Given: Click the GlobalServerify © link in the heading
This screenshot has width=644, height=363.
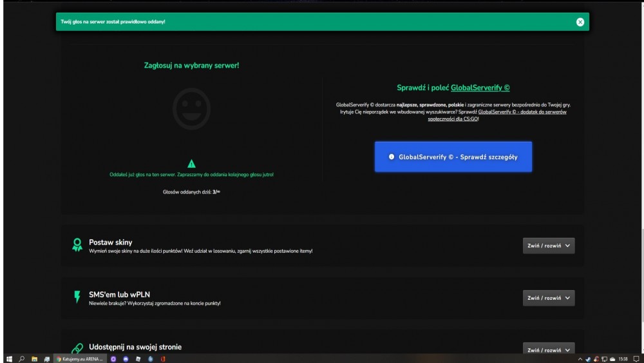Looking at the screenshot, I should (x=480, y=88).
